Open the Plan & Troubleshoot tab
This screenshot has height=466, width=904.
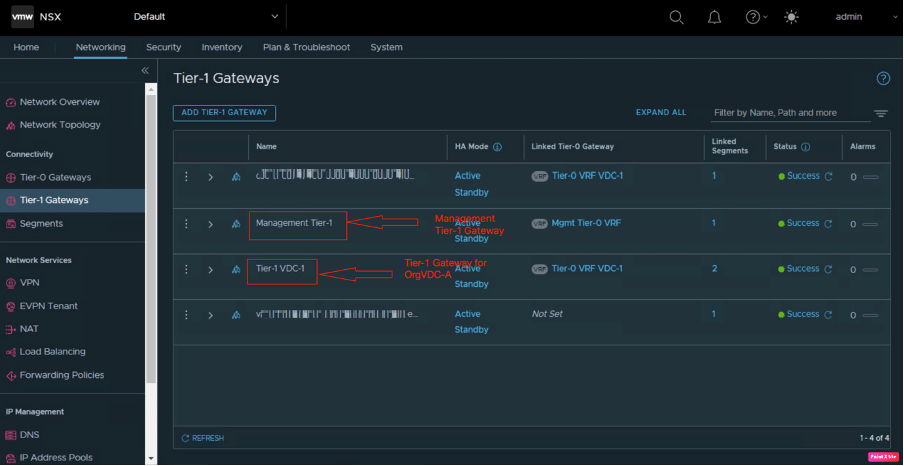click(x=306, y=47)
